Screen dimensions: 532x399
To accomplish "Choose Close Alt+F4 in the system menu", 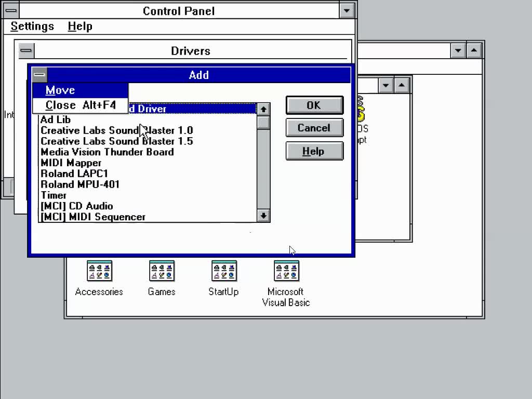I will (81, 105).
